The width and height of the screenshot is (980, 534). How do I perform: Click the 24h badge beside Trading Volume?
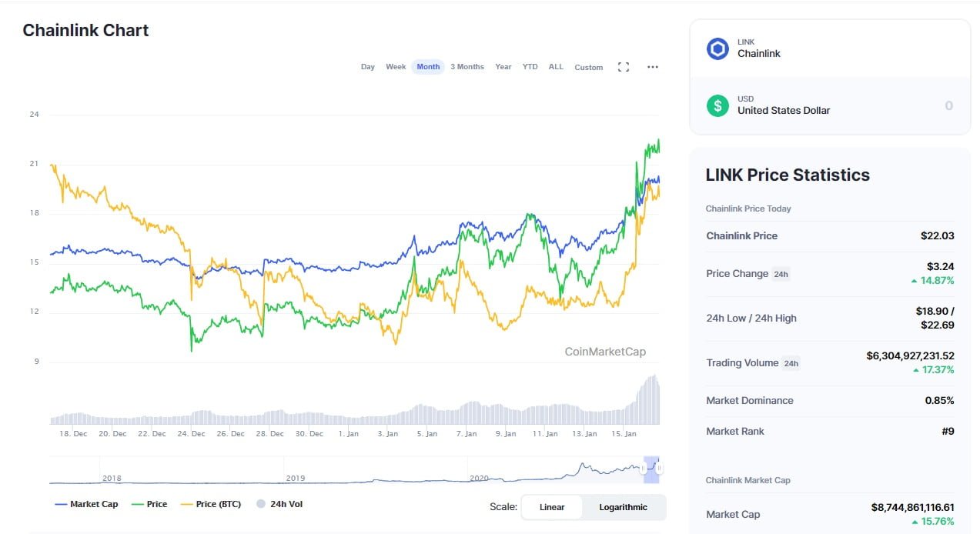point(791,363)
